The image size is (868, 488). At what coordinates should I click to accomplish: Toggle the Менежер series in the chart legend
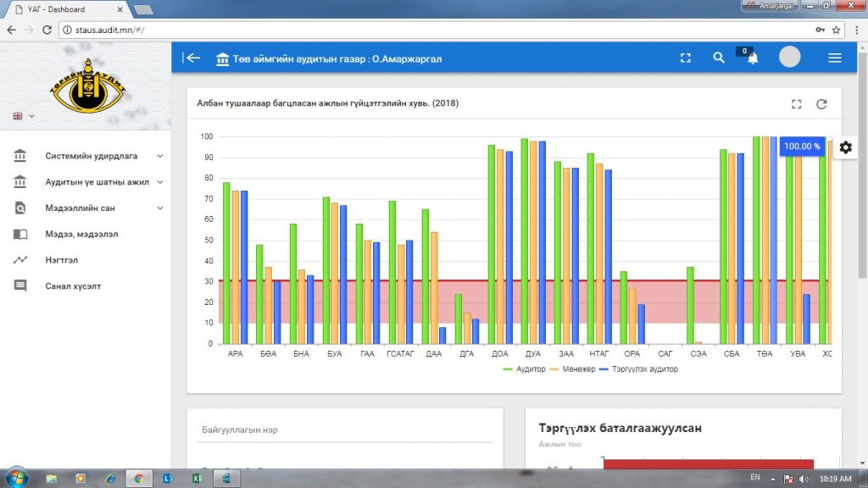572,369
